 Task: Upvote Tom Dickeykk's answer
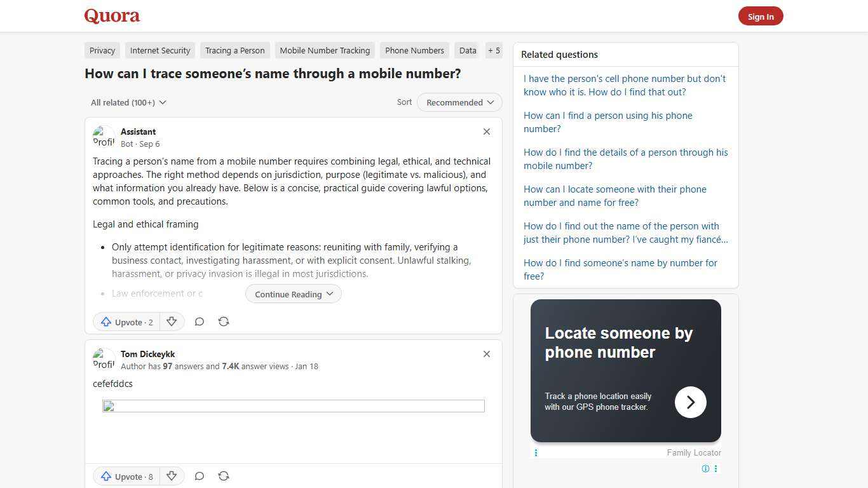coord(126,476)
